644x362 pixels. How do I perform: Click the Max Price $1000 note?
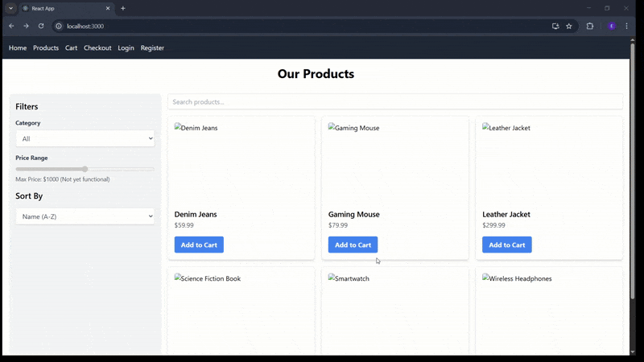click(x=63, y=179)
